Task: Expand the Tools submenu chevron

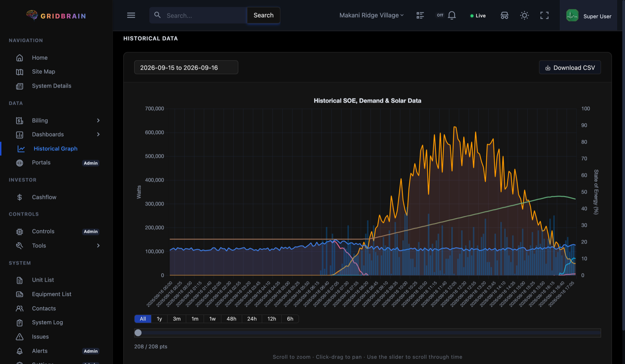Action: pos(98,246)
